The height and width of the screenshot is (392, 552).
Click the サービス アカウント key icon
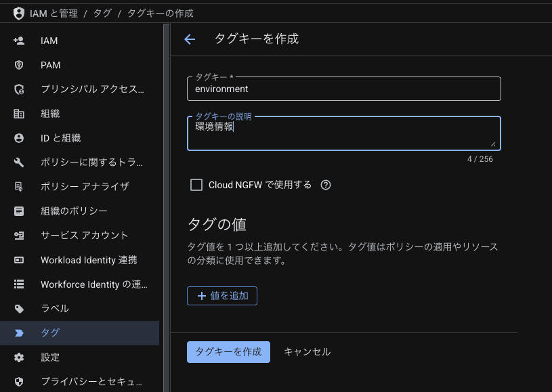(x=19, y=236)
